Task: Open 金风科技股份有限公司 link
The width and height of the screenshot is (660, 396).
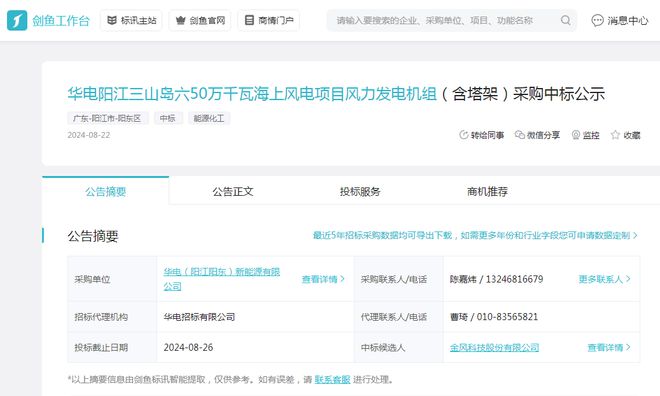Action: [495, 348]
